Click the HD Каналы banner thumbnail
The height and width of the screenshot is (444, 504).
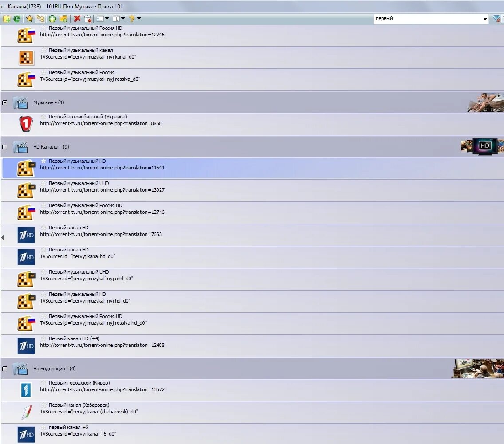coord(482,146)
